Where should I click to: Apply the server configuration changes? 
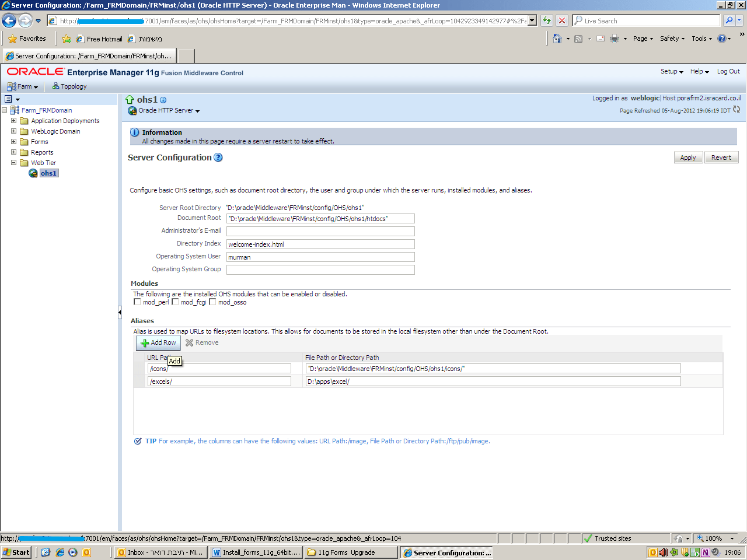(x=688, y=157)
